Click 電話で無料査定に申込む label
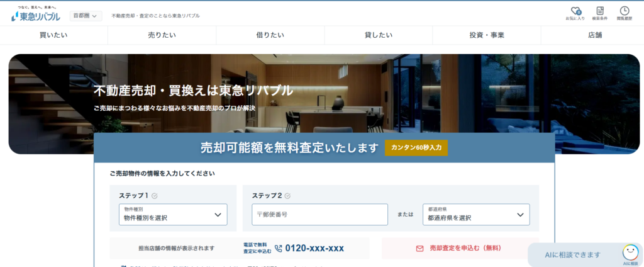This screenshot has height=267, width=644. 257,248
